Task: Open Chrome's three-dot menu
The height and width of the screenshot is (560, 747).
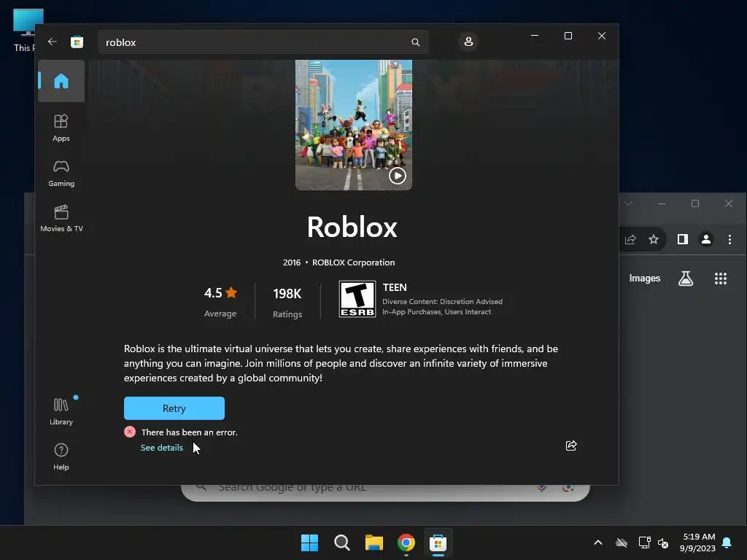Action: [729, 239]
